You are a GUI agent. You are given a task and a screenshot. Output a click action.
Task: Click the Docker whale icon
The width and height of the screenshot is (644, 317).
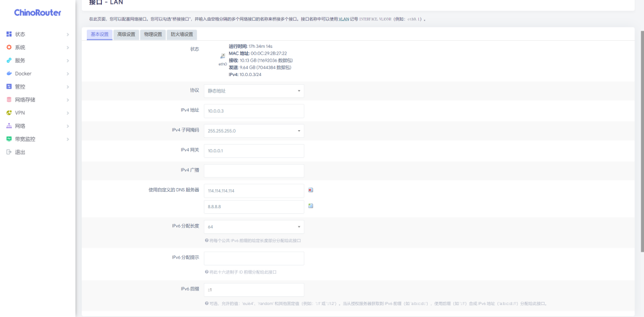(9, 74)
